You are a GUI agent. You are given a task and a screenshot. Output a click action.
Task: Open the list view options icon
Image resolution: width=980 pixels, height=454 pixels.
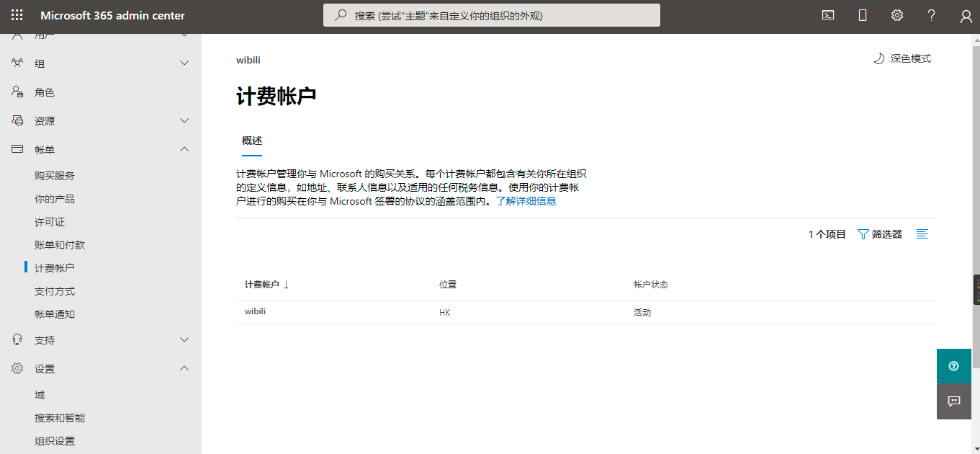(922, 234)
